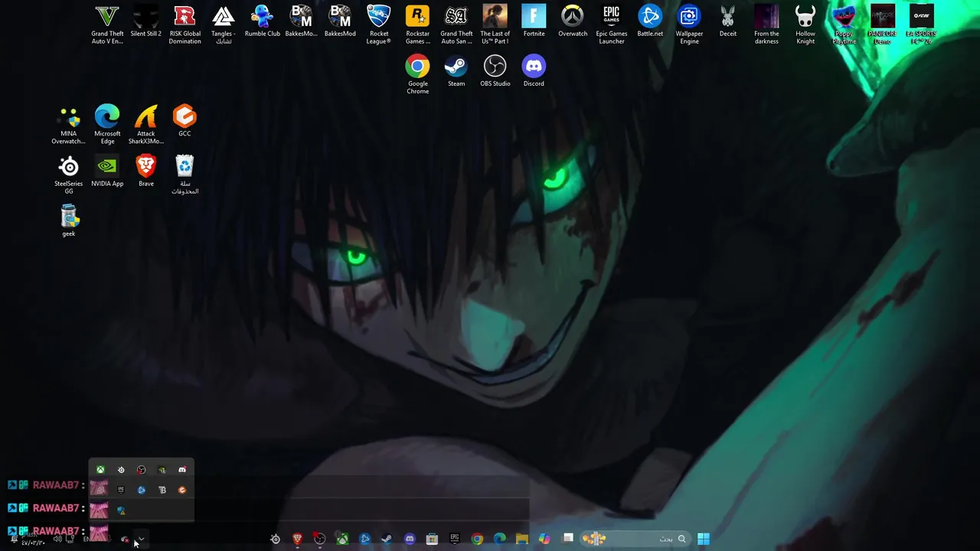The image size is (980, 551).
Task: Open OneDrive cloud icon in system tray
Action: click(x=125, y=540)
